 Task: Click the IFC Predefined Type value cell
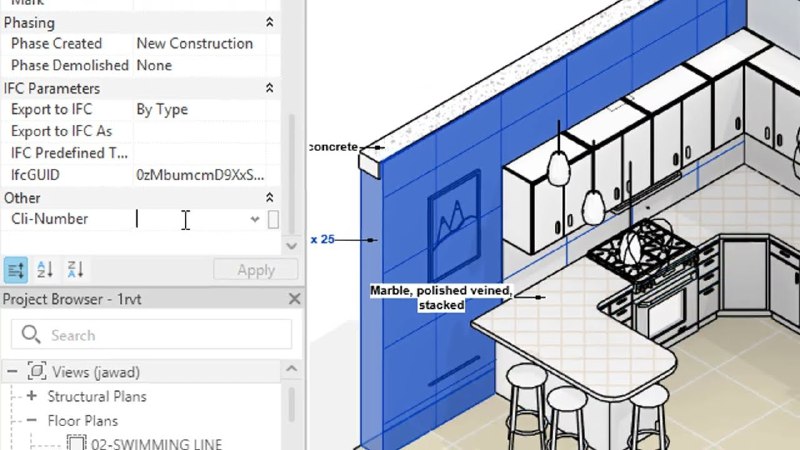tap(199, 153)
